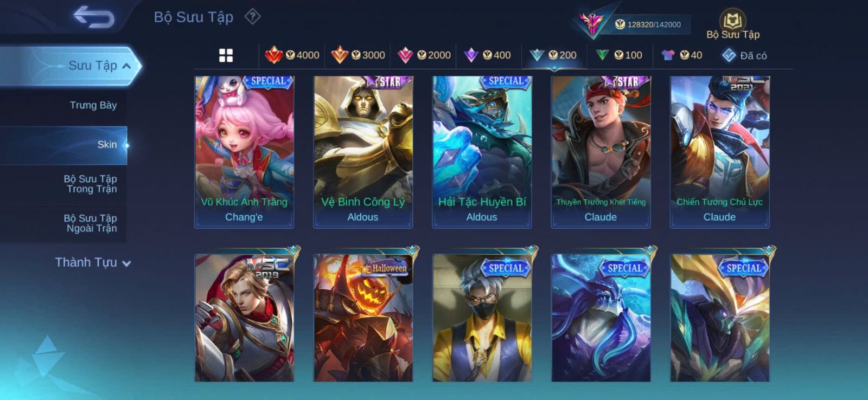Image resolution: width=868 pixels, height=400 pixels.
Task: Toggle the Đã có owned filter
Action: 744,55
